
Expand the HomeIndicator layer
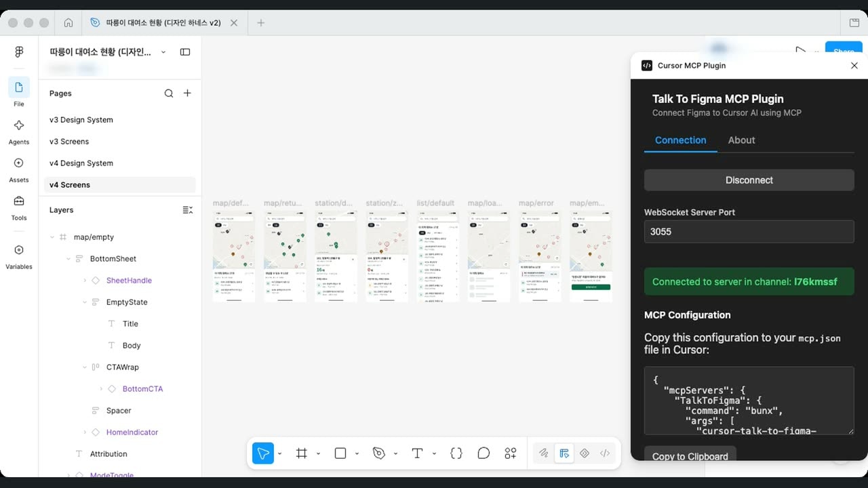(85, 432)
